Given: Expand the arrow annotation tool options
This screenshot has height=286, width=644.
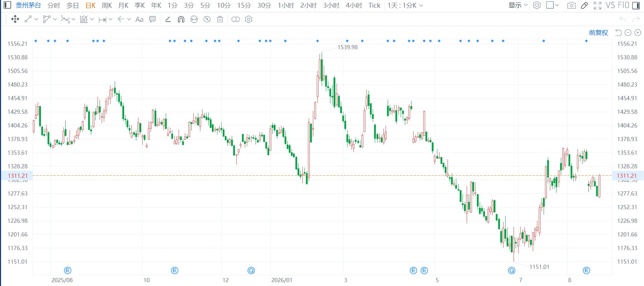Looking at the screenshot, I should 129,20.
